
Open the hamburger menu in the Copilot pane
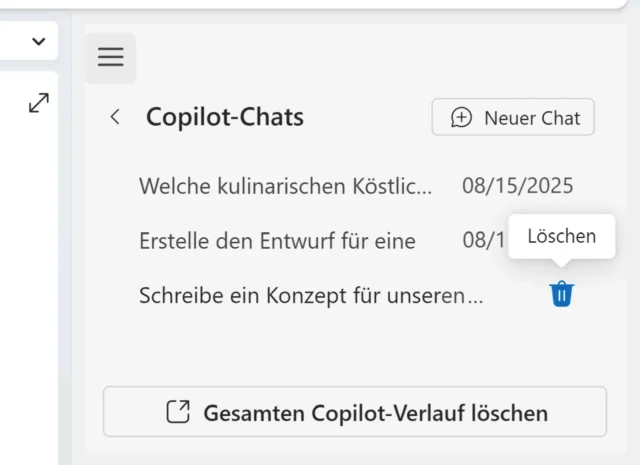110,58
